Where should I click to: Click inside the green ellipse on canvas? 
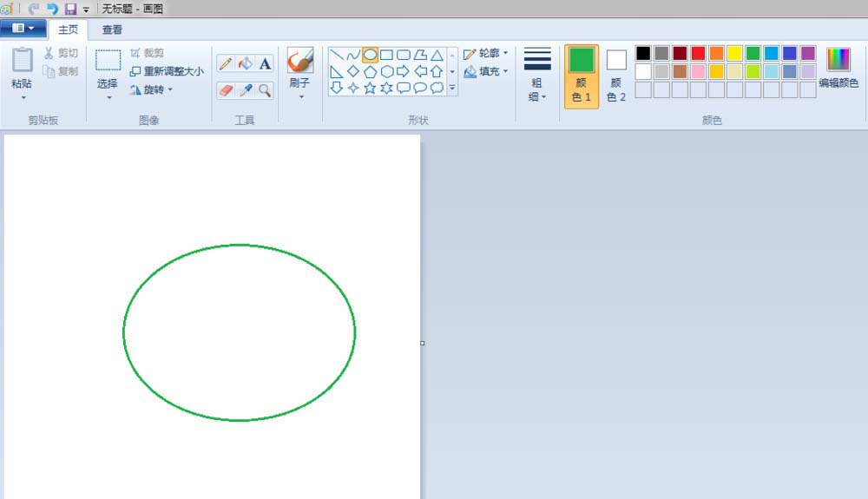pos(240,332)
